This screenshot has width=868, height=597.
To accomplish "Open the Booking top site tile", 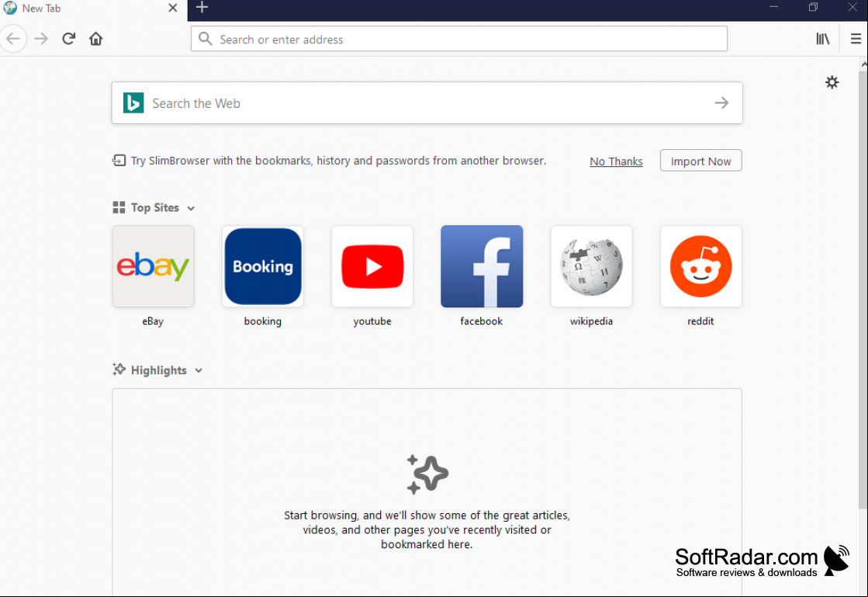I will pyautogui.click(x=263, y=266).
